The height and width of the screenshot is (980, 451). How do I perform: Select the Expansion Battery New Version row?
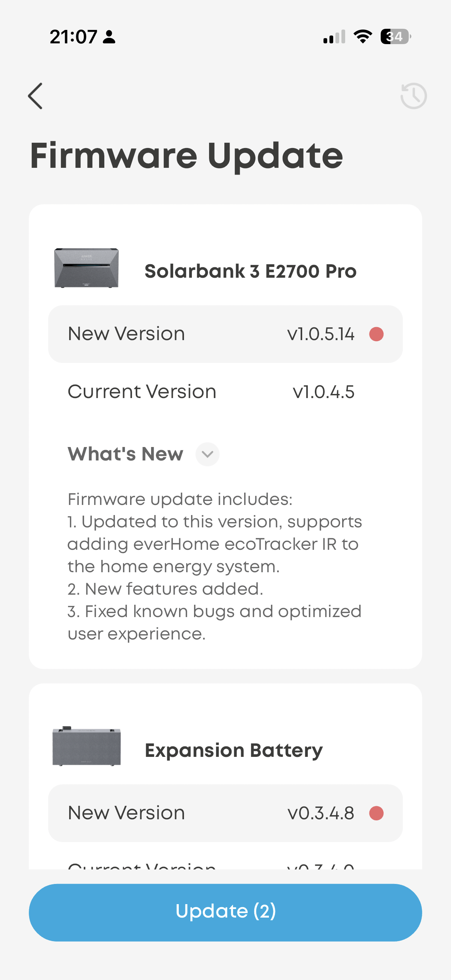[225, 813]
